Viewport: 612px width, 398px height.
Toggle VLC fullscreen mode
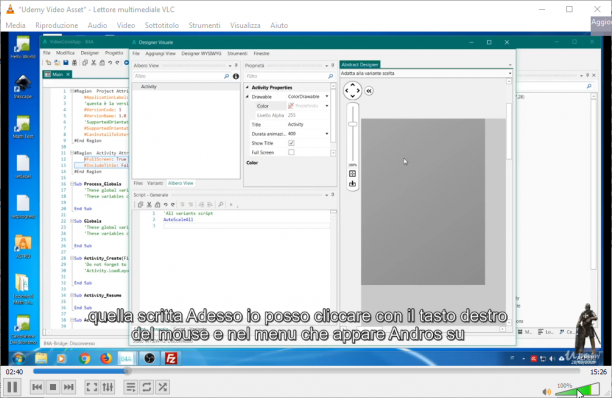[x=92, y=387]
